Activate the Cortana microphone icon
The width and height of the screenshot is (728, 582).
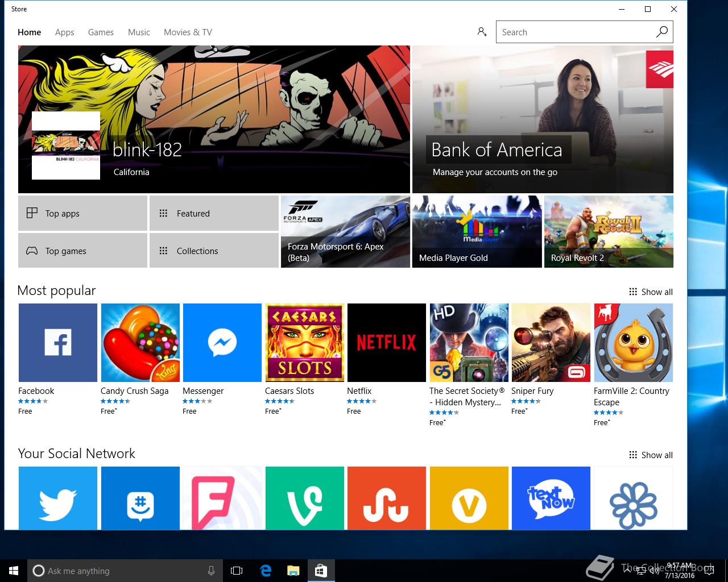click(211, 571)
